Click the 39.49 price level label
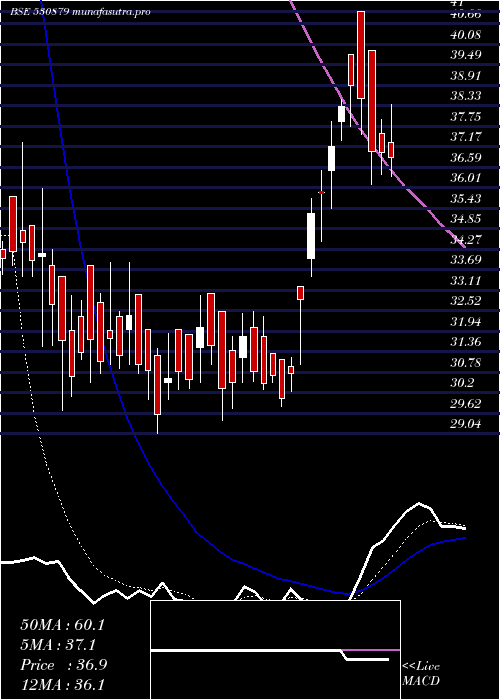 tap(466, 55)
